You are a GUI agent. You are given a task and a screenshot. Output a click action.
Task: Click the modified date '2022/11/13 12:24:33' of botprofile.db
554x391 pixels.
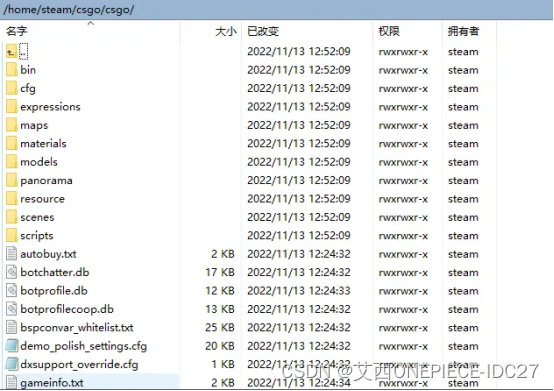(299, 291)
